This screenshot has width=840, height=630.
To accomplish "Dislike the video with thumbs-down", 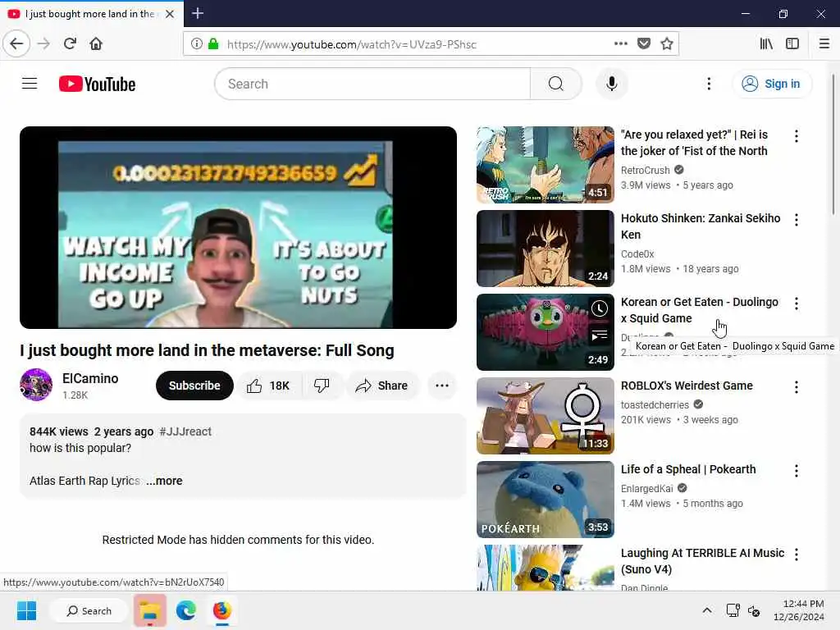I will pos(322,386).
